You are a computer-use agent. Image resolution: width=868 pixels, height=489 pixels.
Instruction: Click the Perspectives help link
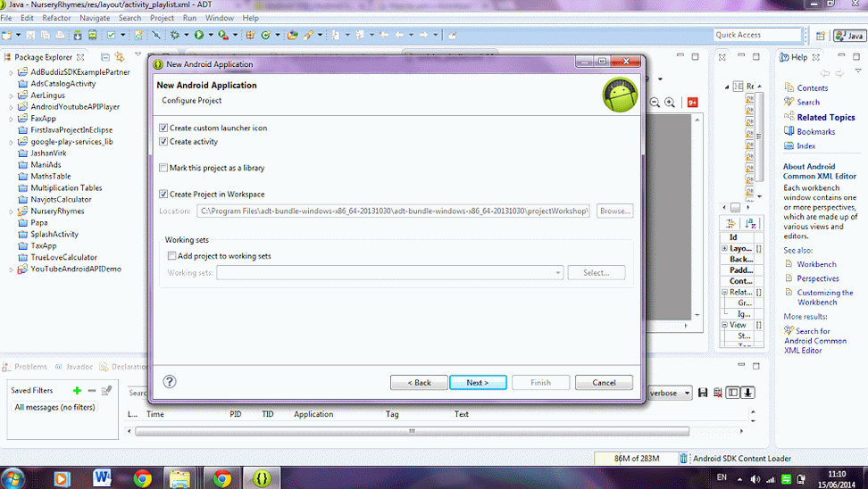818,278
